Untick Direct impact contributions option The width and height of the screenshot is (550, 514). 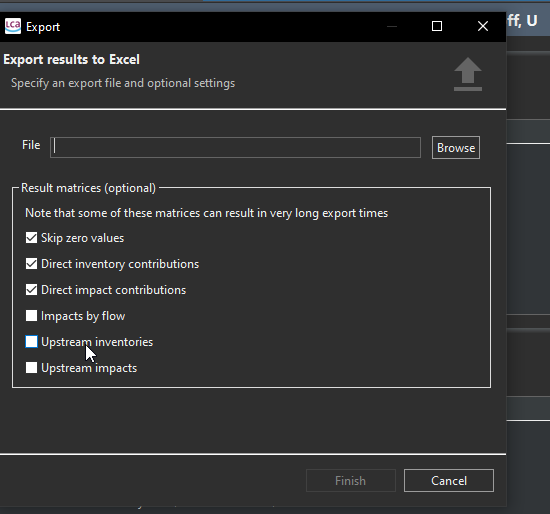point(32,290)
